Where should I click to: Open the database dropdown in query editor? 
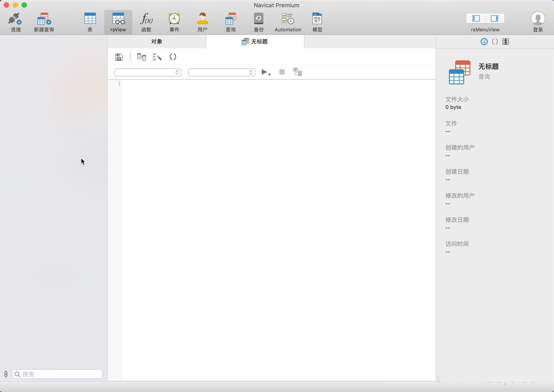[x=222, y=72]
